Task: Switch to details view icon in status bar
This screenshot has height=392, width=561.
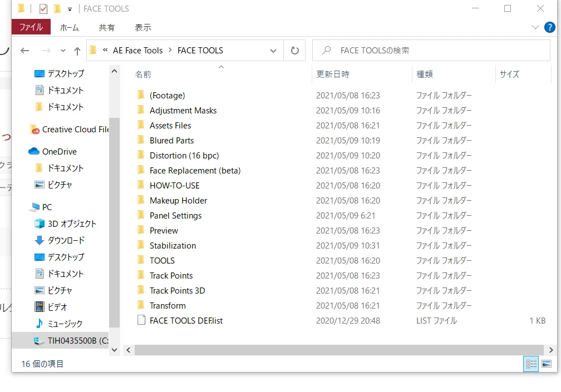Action: 531,364
